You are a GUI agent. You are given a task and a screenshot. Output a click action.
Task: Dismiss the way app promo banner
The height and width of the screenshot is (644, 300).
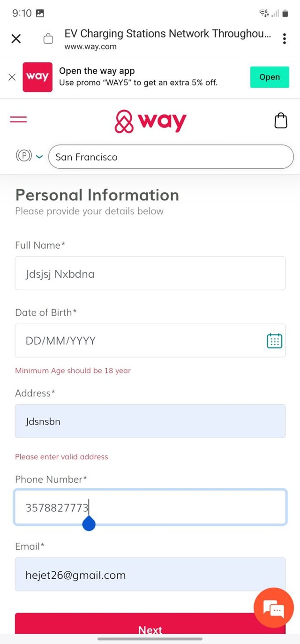pyautogui.click(x=12, y=77)
